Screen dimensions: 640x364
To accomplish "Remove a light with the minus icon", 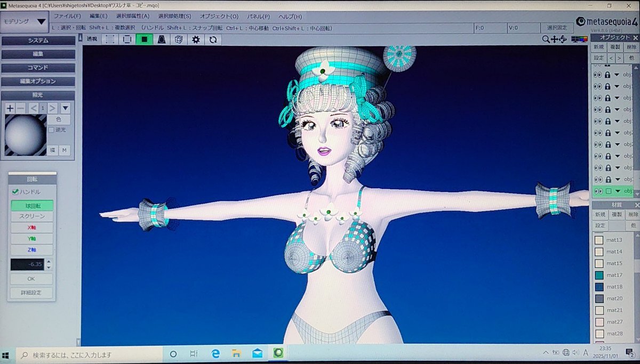I will [20, 108].
